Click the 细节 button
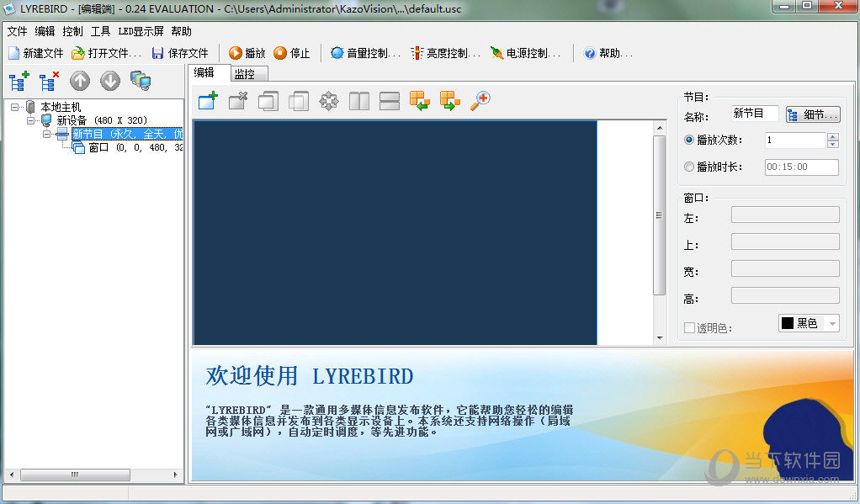This screenshot has width=860, height=504. 813,114
